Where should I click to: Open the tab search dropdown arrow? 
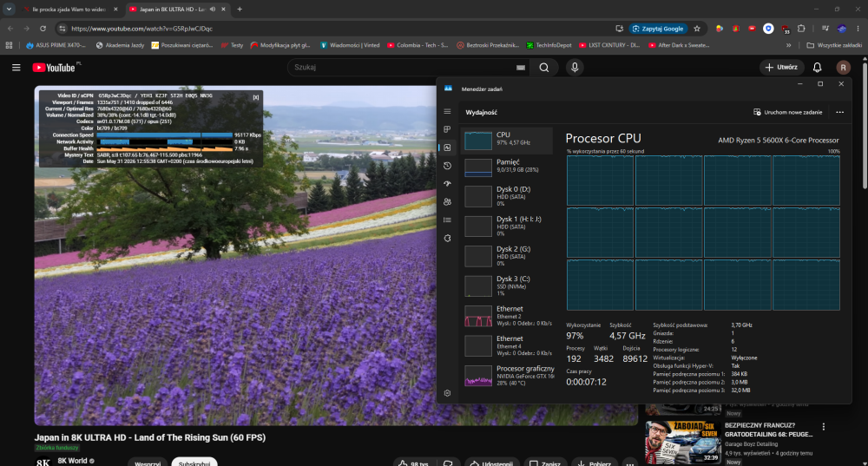9,9
